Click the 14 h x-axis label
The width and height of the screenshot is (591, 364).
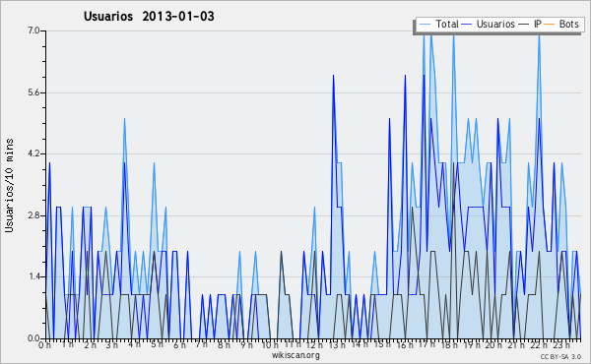pyautogui.click(x=360, y=344)
